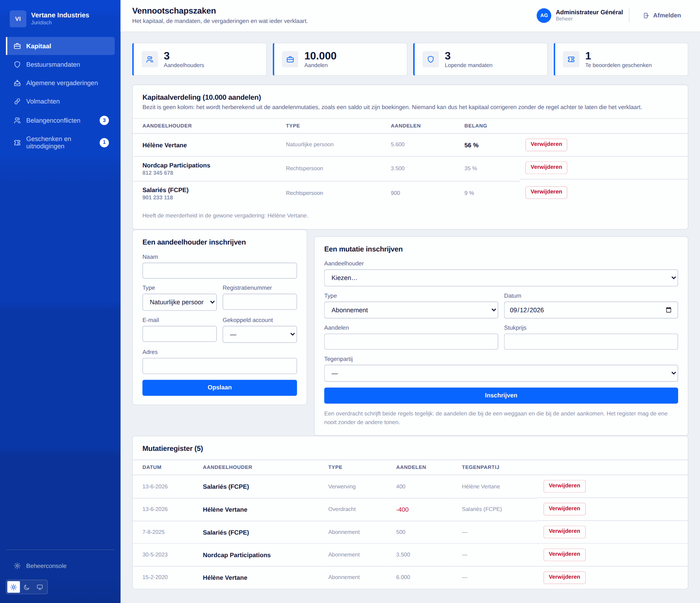Focus the Naam input field
Screen dimensions: 700x603
219,271
